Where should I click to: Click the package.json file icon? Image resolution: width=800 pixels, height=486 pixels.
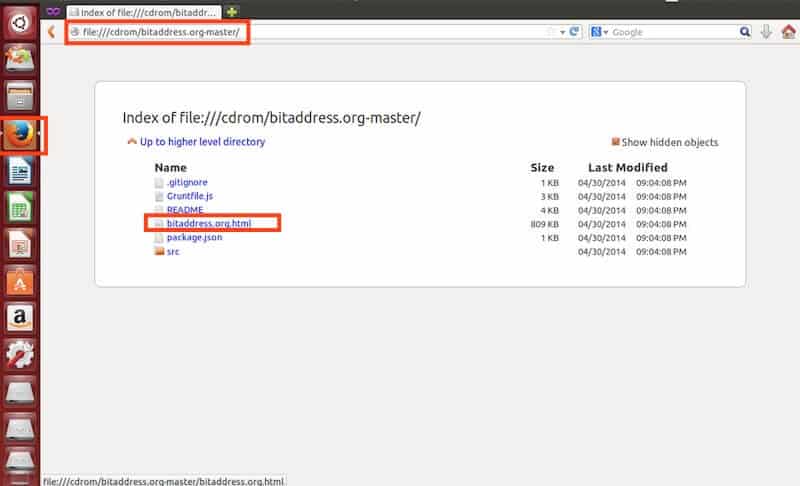point(159,238)
